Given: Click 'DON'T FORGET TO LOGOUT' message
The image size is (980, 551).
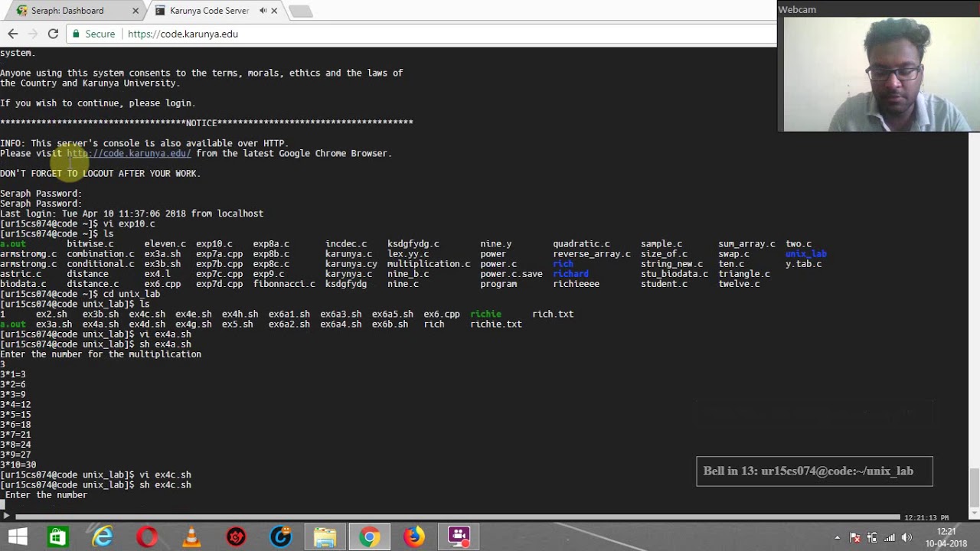Looking at the screenshot, I should click(100, 174).
